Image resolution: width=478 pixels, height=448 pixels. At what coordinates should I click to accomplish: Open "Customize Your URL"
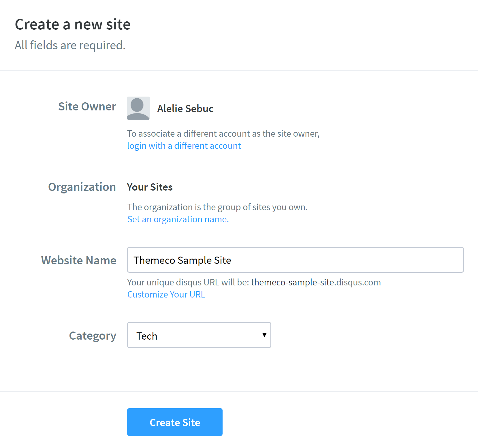pos(166,294)
